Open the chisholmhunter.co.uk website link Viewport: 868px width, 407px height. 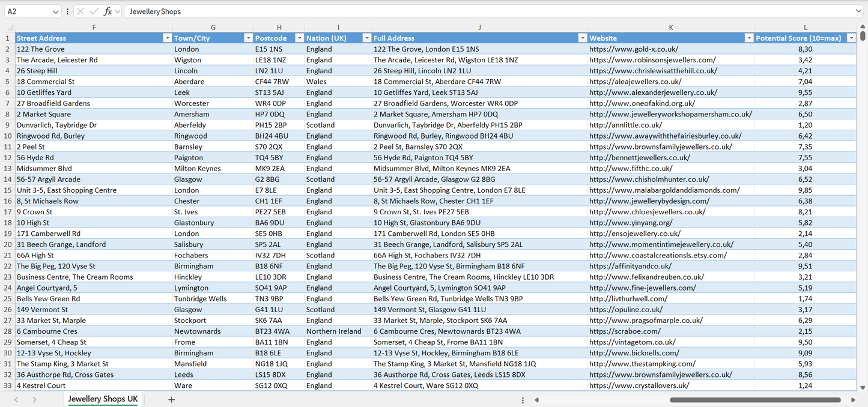649,179
